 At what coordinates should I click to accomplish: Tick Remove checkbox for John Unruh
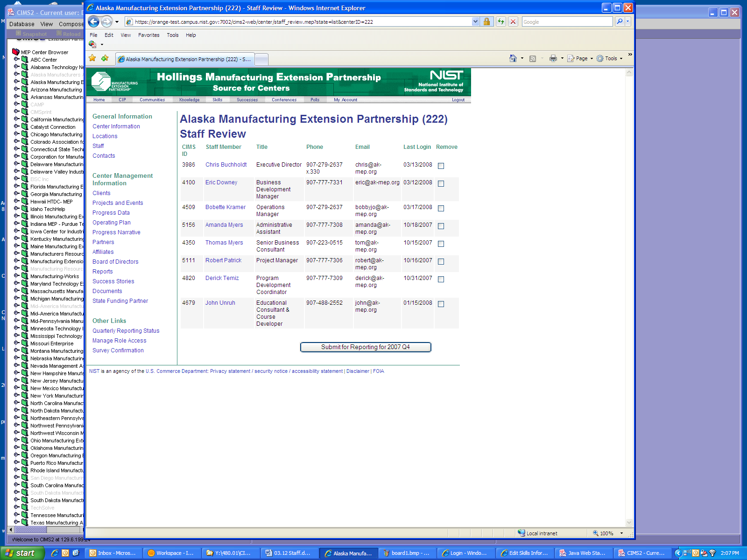(x=441, y=304)
